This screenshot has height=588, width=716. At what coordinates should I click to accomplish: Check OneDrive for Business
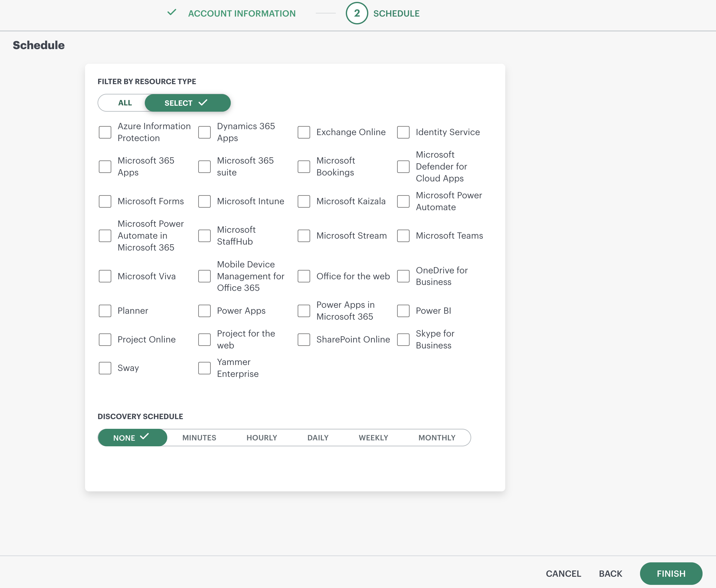(403, 276)
